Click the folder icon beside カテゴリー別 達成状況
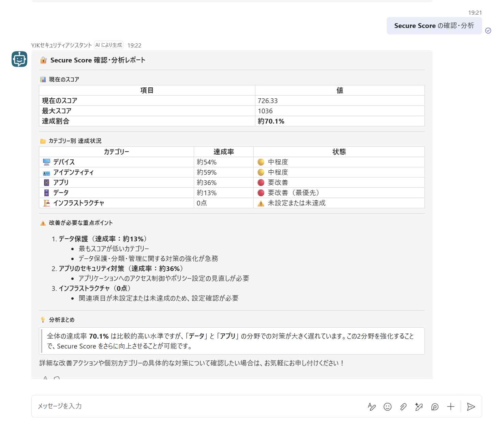The width and height of the screenshot is (504, 426). coord(43,141)
